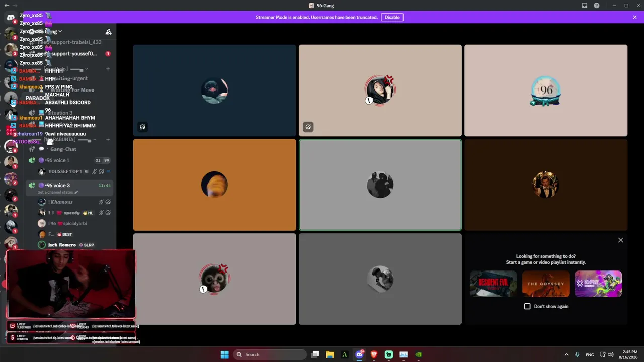Open the support-trabelsi_433 channel
Viewport: 644px width, 362px height.
(x=69, y=42)
